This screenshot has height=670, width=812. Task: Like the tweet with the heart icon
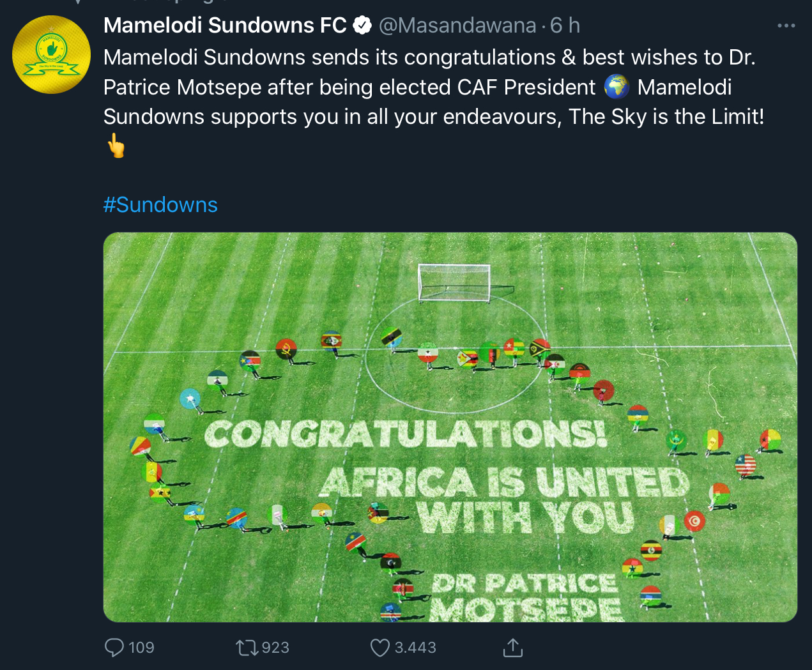click(x=380, y=648)
